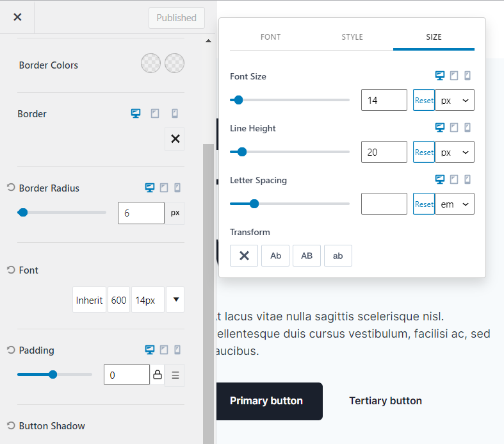Select tablet device icon for Line Height
The image size is (504, 444).
click(454, 127)
